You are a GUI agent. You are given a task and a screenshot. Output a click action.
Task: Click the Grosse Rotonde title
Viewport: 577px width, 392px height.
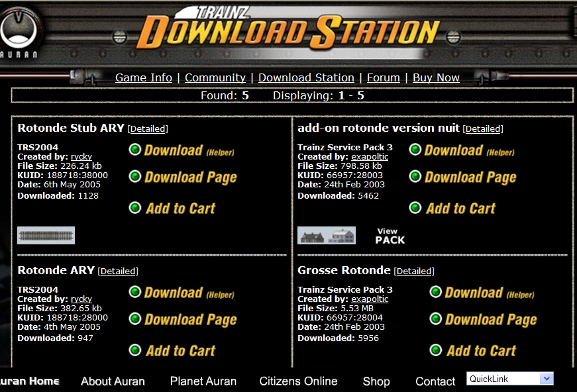(x=344, y=270)
